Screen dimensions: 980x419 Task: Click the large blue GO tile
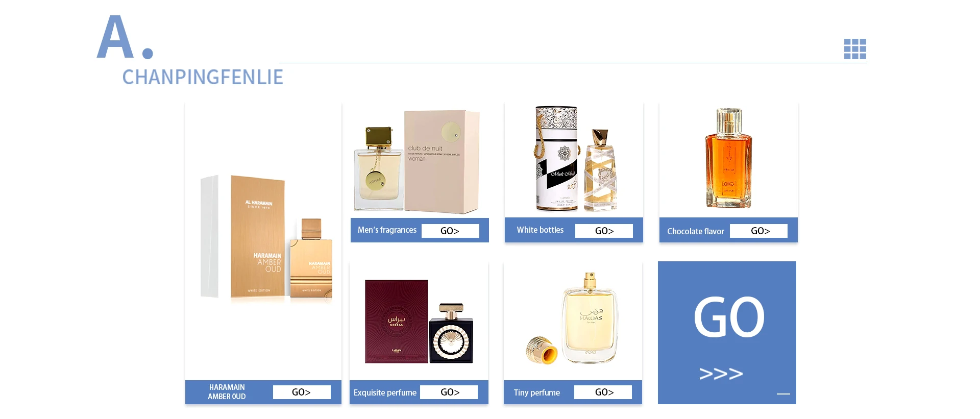(x=727, y=333)
